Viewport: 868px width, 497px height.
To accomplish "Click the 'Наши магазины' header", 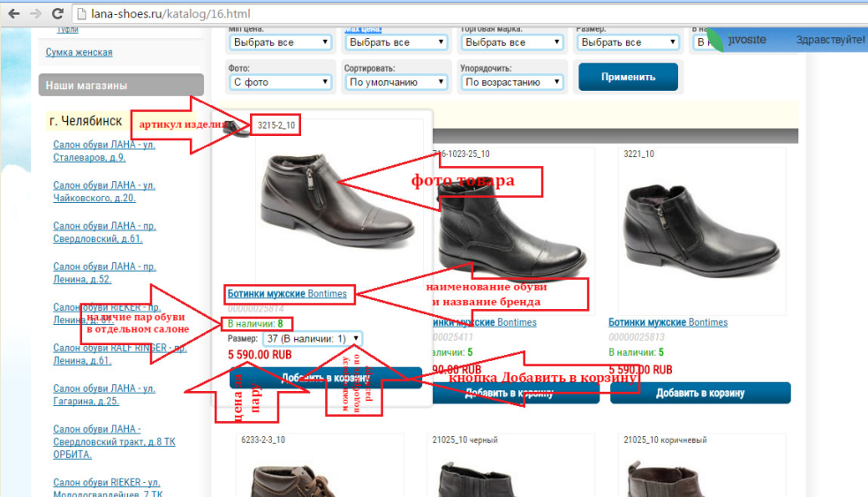I will coord(121,86).
